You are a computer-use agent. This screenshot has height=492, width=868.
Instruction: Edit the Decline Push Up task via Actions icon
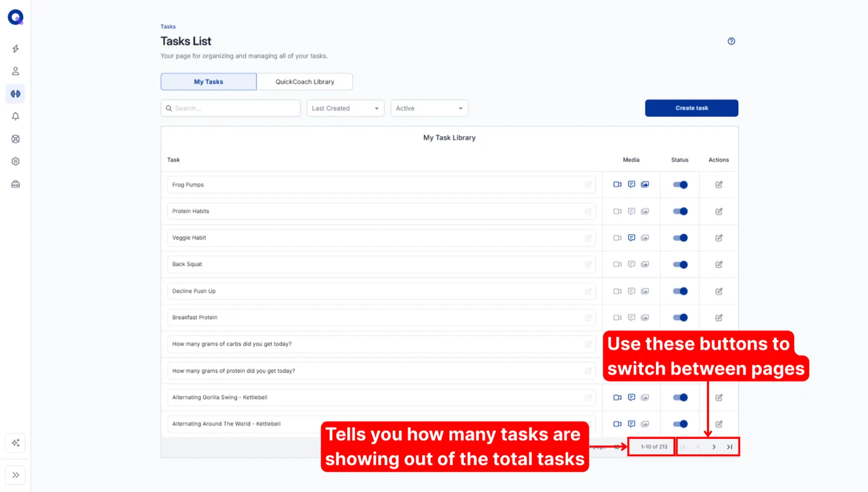[719, 291]
